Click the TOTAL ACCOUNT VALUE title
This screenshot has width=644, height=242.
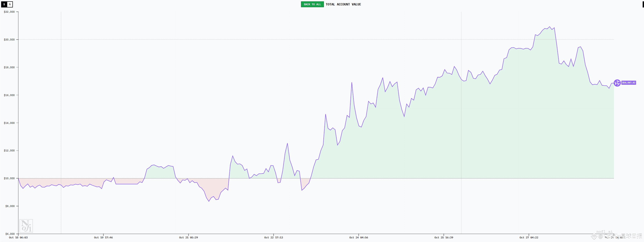(343, 4)
